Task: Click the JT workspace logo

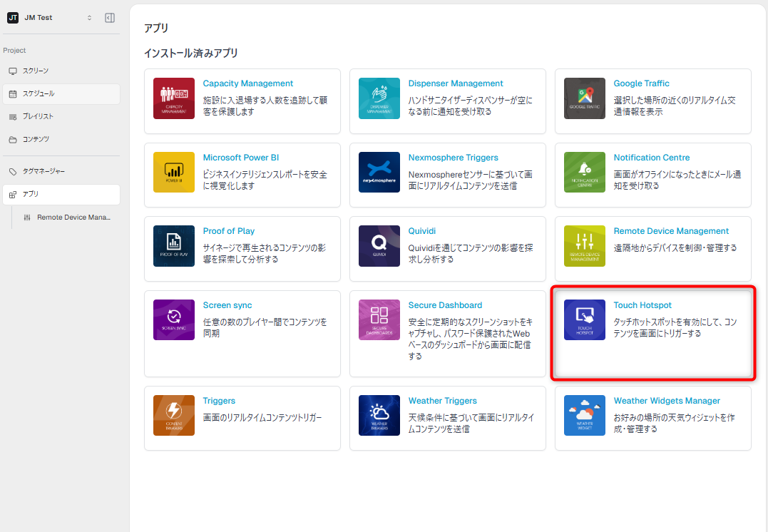Action: pos(13,18)
